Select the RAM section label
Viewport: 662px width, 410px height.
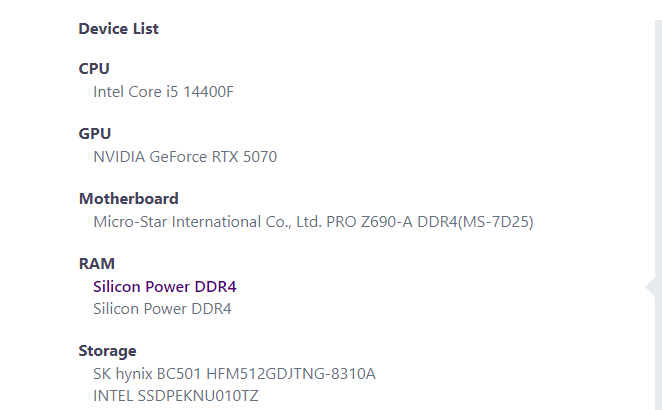96,264
